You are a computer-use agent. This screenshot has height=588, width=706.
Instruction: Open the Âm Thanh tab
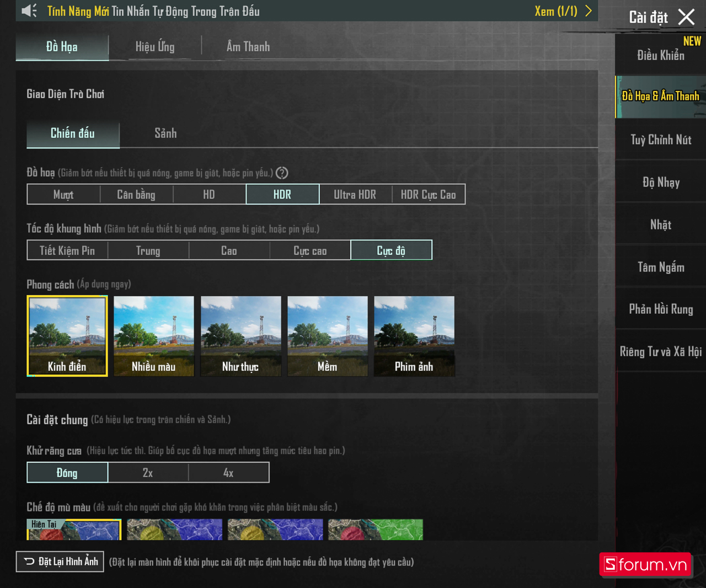[x=248, y=47]
